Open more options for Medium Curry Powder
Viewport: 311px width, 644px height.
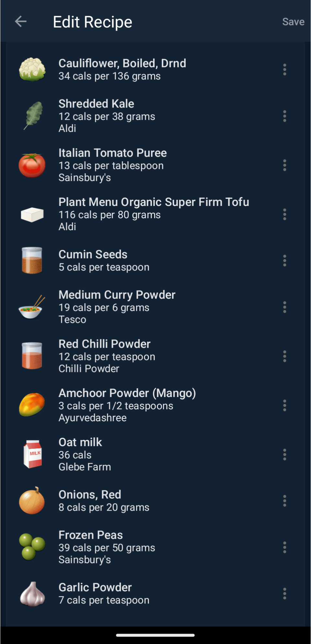coord(284,307)
